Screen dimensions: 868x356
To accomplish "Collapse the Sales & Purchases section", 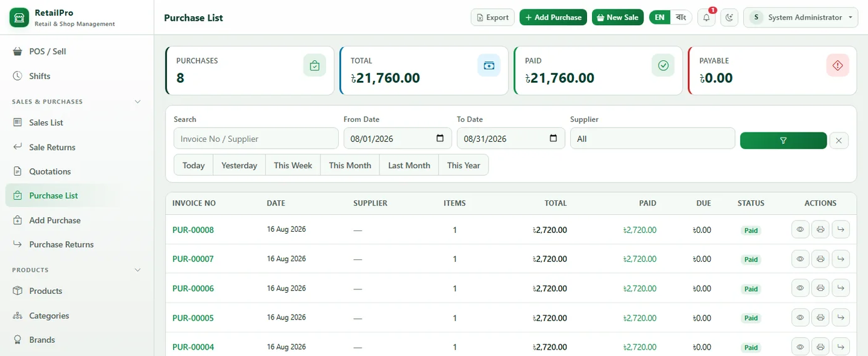I will tap(138, 102).
